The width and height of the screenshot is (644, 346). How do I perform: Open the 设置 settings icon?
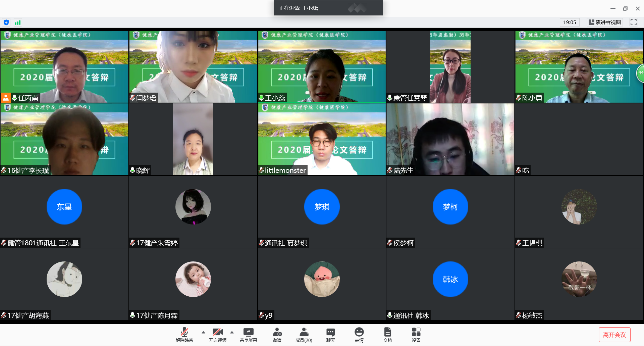[416, 335]
